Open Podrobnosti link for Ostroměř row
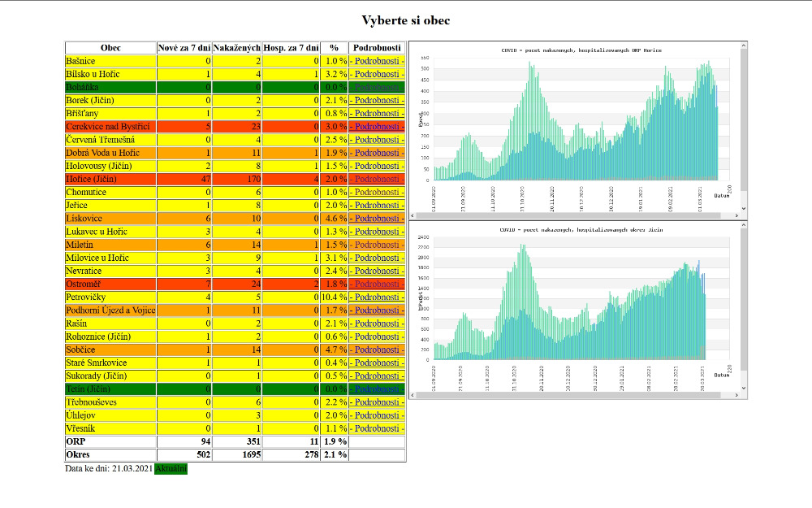 (376, 284)
